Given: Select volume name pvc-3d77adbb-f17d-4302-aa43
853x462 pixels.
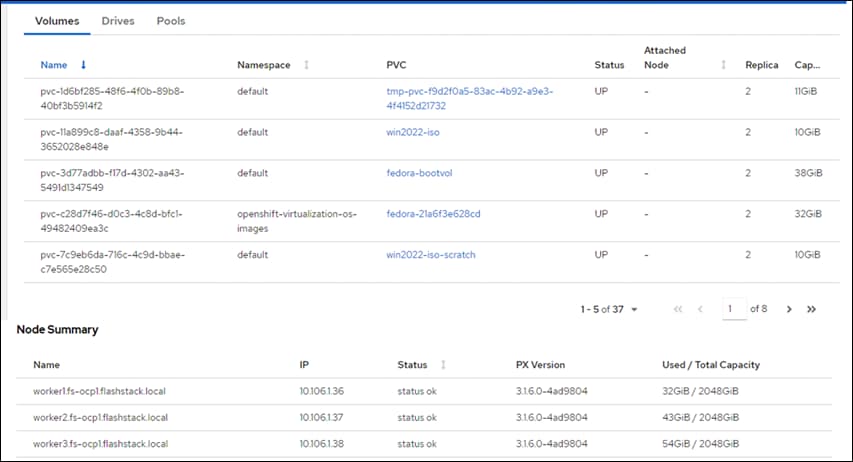Looking at the screenshot, I should pos(112,180).
